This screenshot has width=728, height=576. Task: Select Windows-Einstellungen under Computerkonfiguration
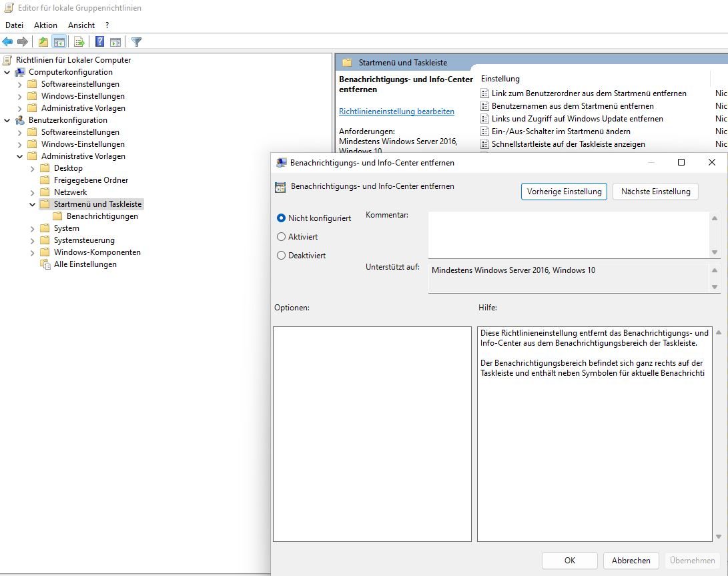83,96
